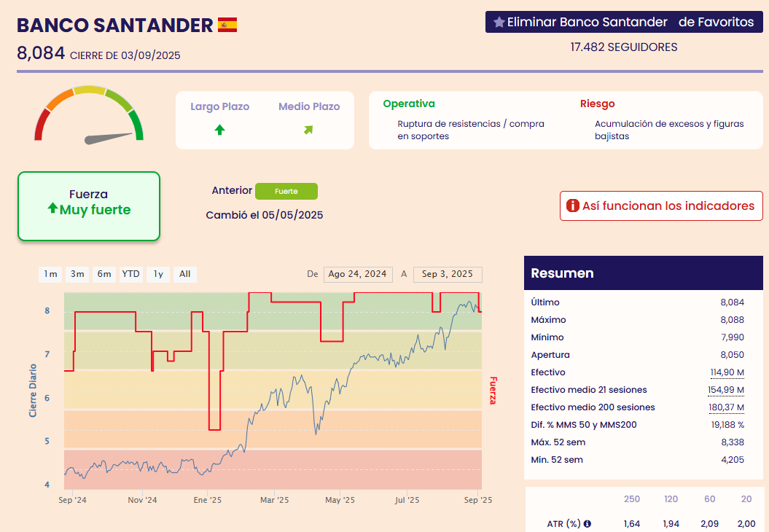The height and width of the screenshot is (532, 769).
Task: Click the text 'Ruptura de resistencias / compra en soportes'
Action: point(471,130)
